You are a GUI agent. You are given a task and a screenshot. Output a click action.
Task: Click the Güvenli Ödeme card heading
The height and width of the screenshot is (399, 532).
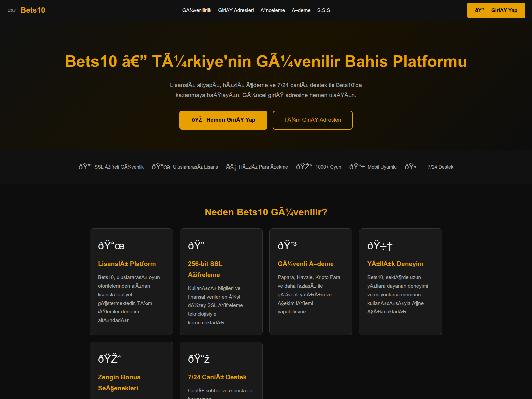[306, 264]
